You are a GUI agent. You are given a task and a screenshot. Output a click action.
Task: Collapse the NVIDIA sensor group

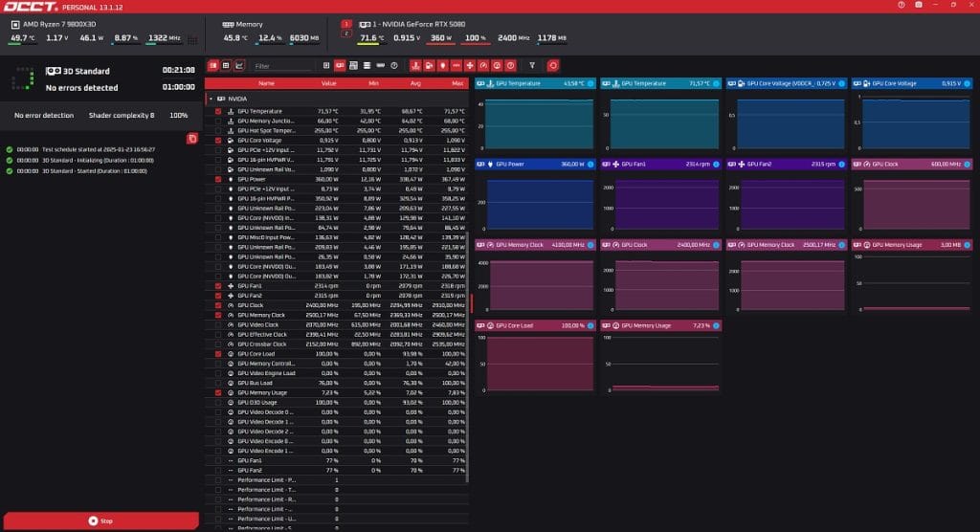pos(210,98)
